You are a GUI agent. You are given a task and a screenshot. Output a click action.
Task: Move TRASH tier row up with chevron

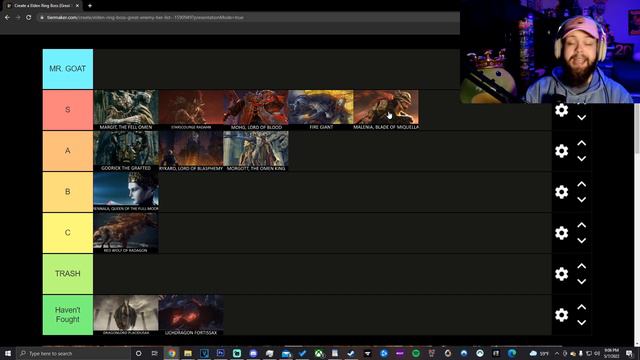(582, 266)
